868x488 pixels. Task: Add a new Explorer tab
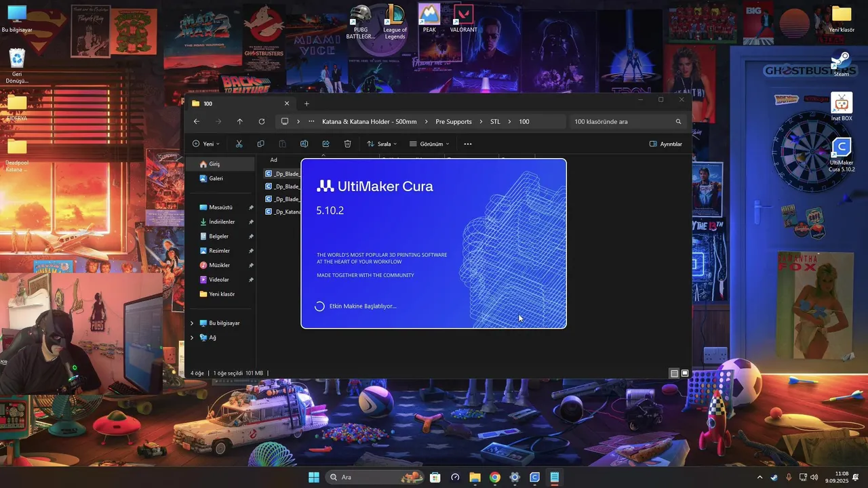tap(307, 104)
